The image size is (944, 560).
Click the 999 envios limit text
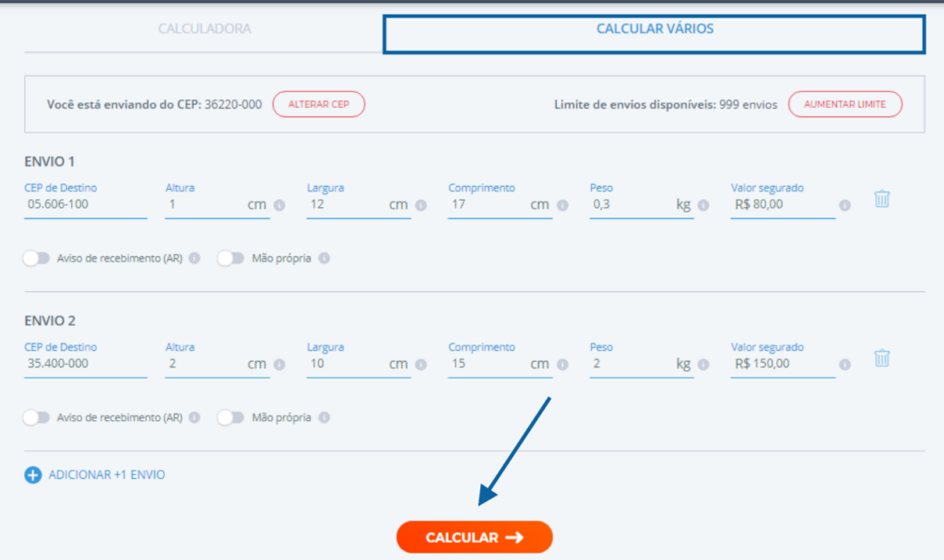pyautogui.click(x=749, y=104)
